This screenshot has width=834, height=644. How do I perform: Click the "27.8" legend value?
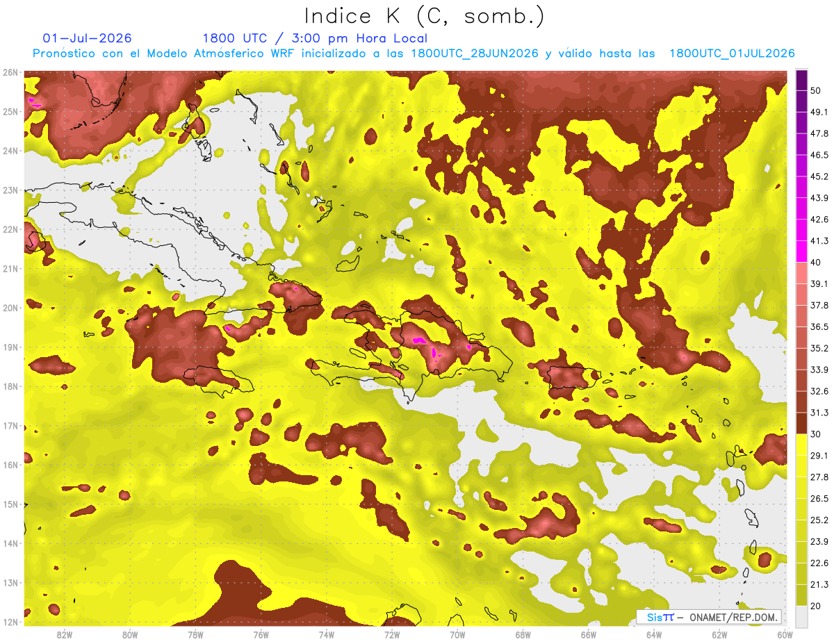click(819, 477)
